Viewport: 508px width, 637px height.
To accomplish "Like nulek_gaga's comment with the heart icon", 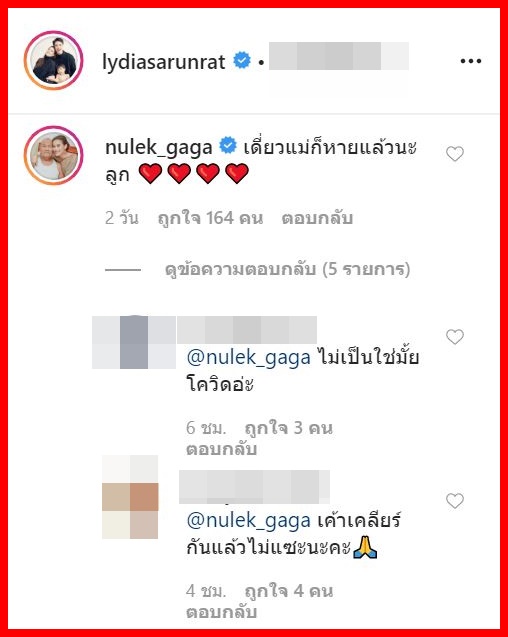I will tap(455, 154).
